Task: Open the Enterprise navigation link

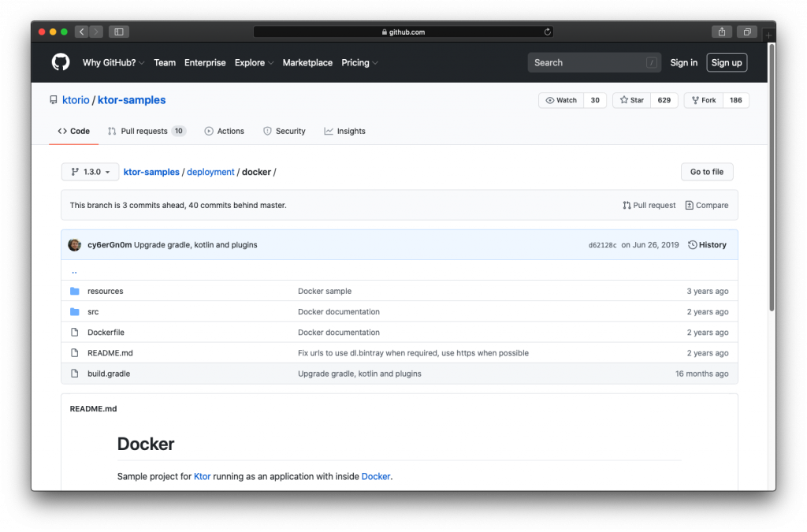Action: [x=205, y=63]
